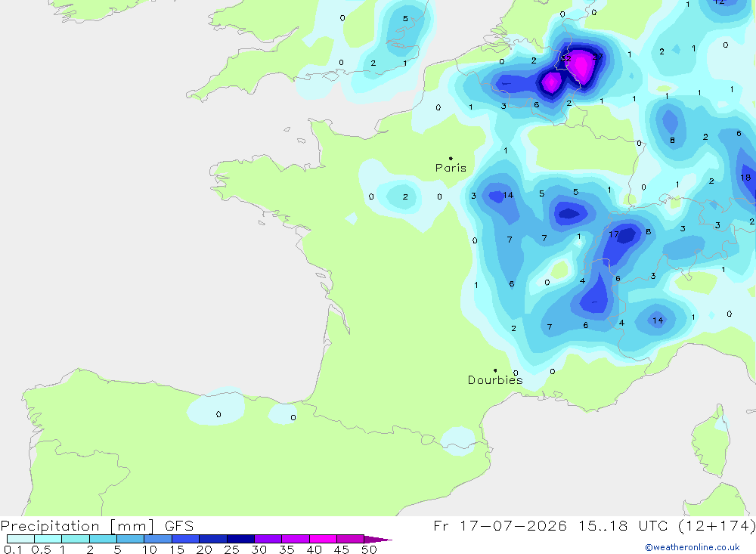Click the value '2' west of Paris

pyautogui.click(x=405, y=197)
